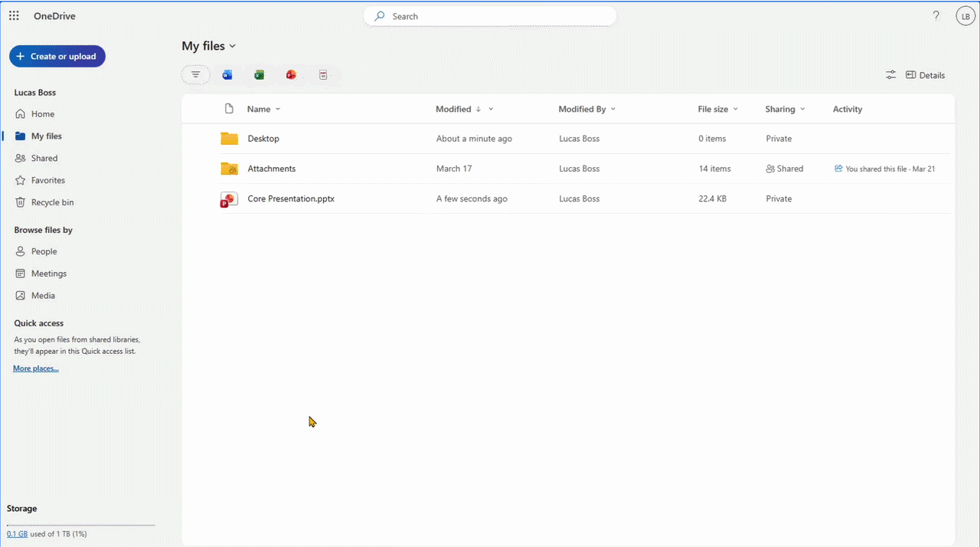Browse files by Meetings

[x=41, y=273]
